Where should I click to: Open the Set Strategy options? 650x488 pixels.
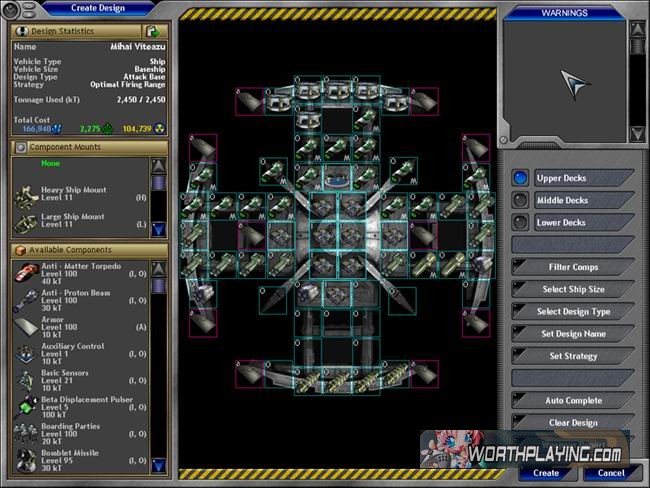[x=572, y=356]
